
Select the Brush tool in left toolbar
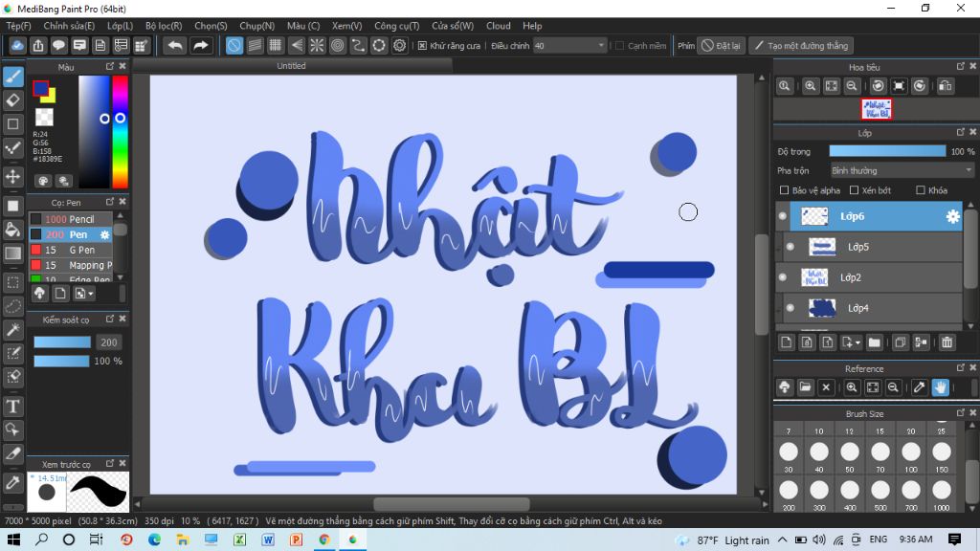click(13, 77)
